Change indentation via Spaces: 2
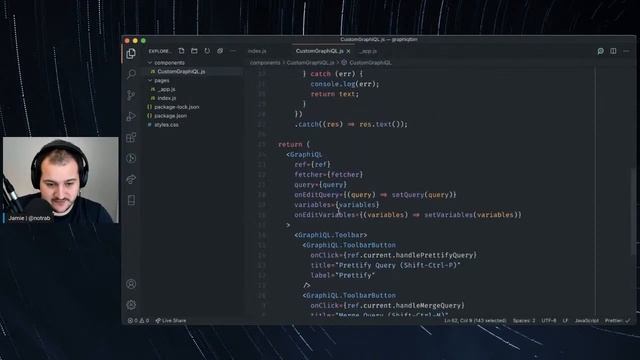 point(524,321)
